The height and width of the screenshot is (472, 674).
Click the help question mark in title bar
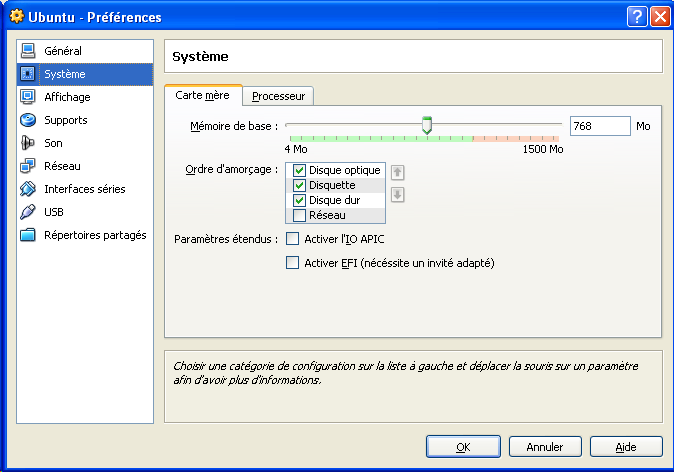pos(637,17)
